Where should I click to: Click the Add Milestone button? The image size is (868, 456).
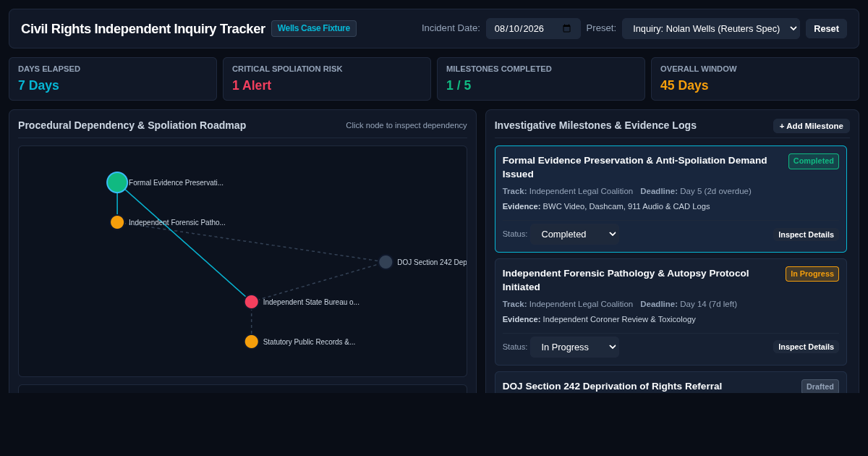(x=812, y=126)
